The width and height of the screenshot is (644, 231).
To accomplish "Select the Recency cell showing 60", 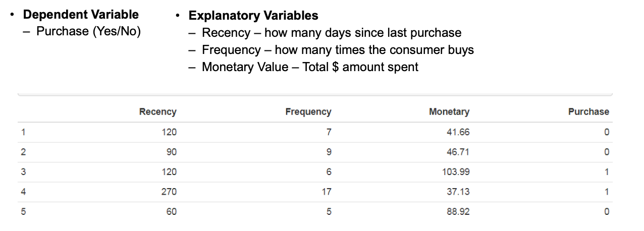I will 171,212.
